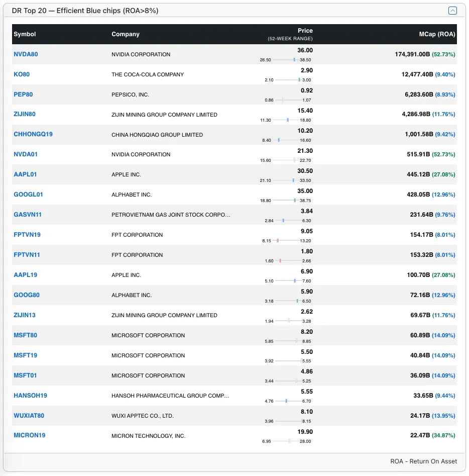The image size is (469, 476).
Task: Click FPTVN19's 52-week range bar
Action: coord(287,241)
